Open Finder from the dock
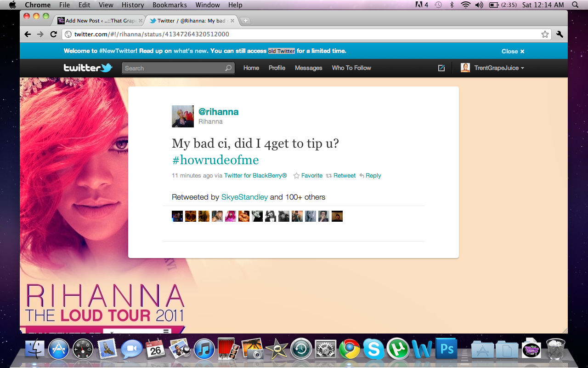The height and width of the screenshot is (368, 588). coord(34,350)
